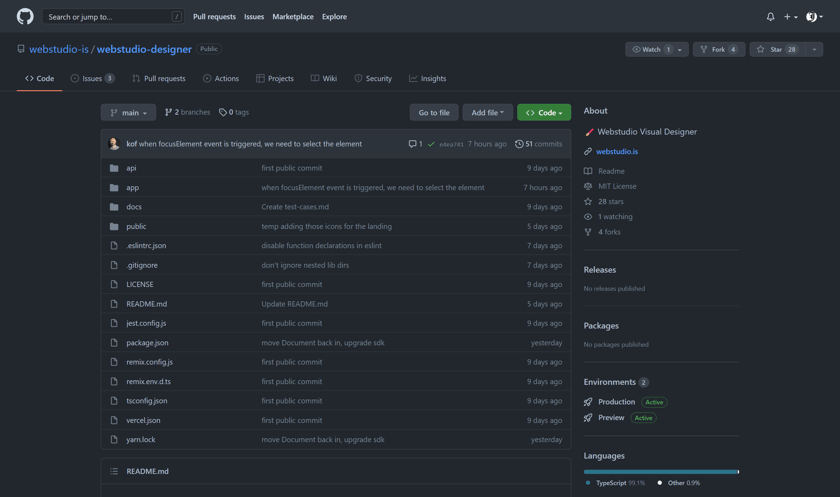Click the remix.config.js file icon
Image resolution: width=840 pixels, height=497 pixels.
[114, 362]
